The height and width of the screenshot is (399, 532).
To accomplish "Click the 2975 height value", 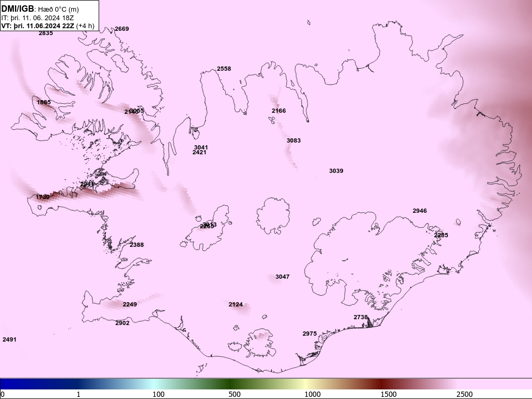I will point(310,334).
